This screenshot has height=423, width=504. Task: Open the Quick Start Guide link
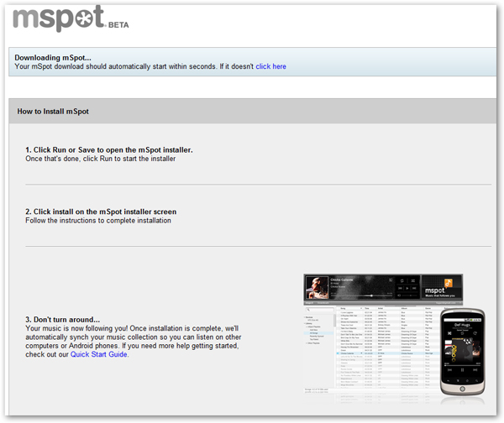tap(99, 354)
